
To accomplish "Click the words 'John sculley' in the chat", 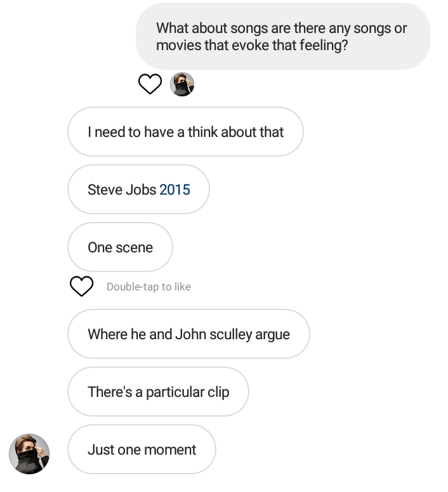I will click(x=213, y=334).
